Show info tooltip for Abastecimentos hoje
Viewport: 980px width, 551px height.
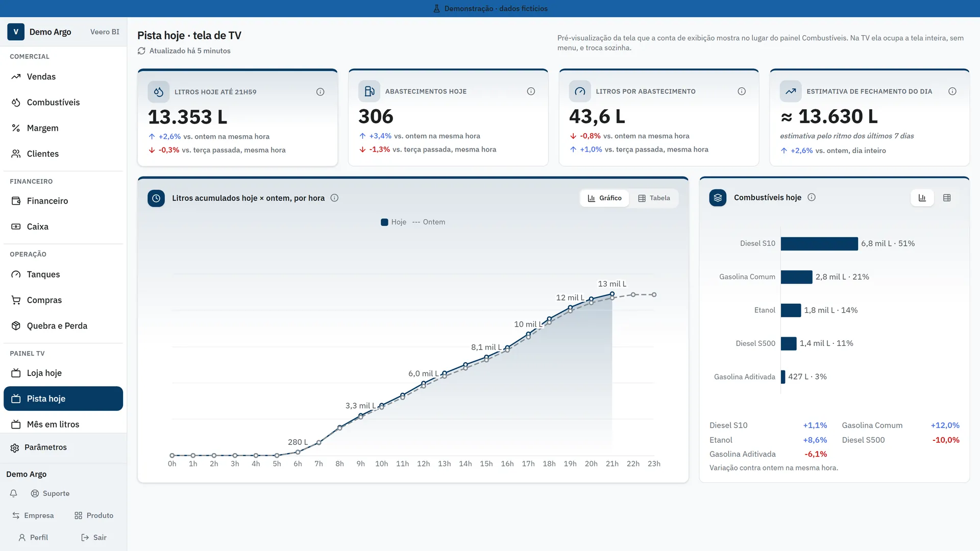(x=531, y=91)
